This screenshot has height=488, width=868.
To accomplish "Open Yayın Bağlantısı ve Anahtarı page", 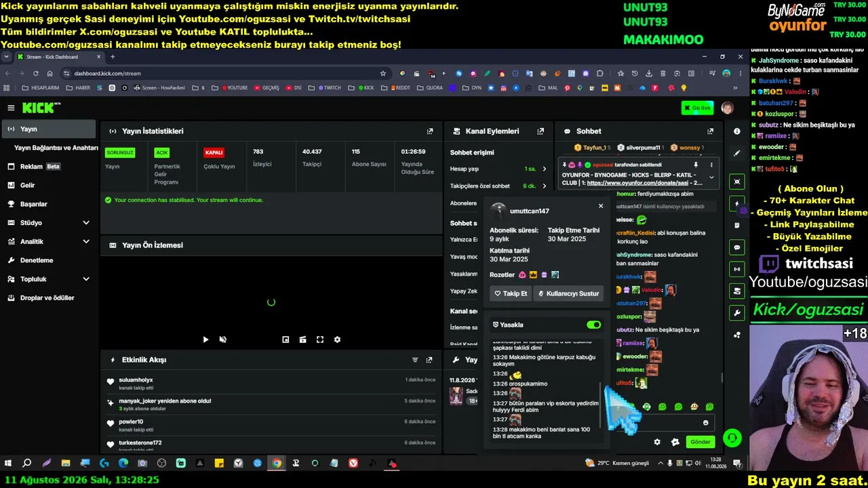I will pyautogui.click(x=56, y=148).
